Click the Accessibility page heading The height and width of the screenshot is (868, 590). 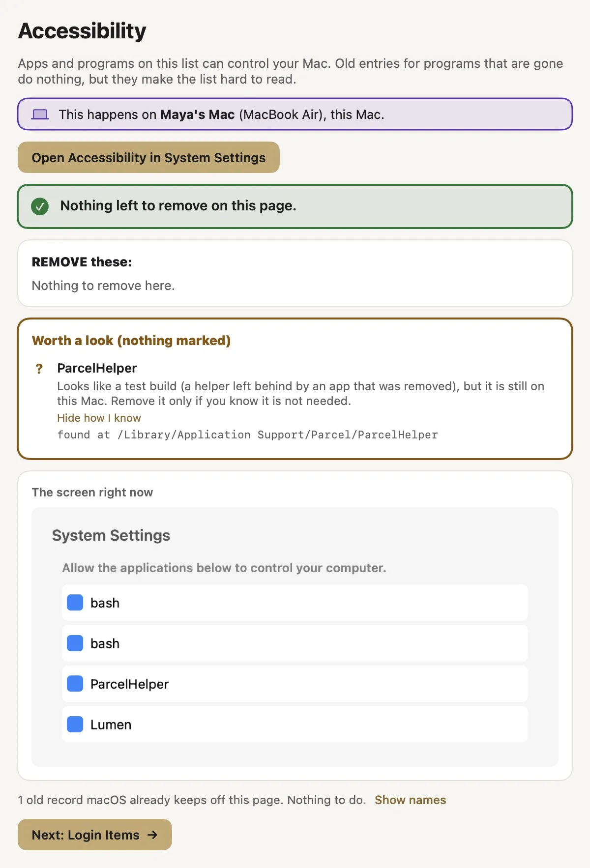point(82,31)
